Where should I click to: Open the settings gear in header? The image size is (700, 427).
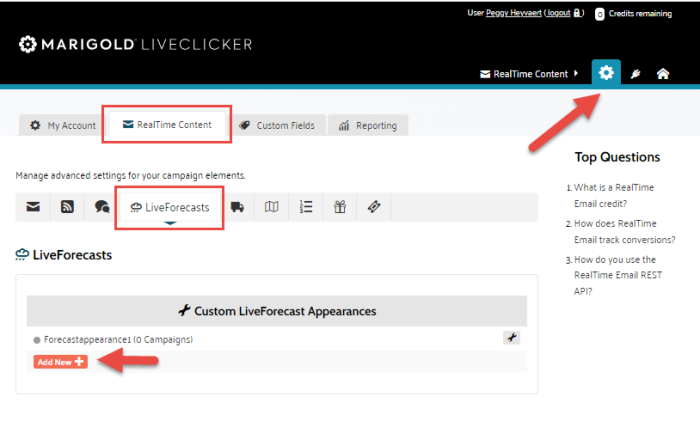(605, 73)
